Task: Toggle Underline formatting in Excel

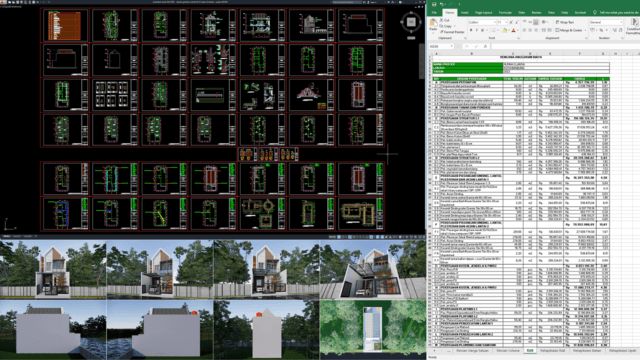Action: (482, 30)
